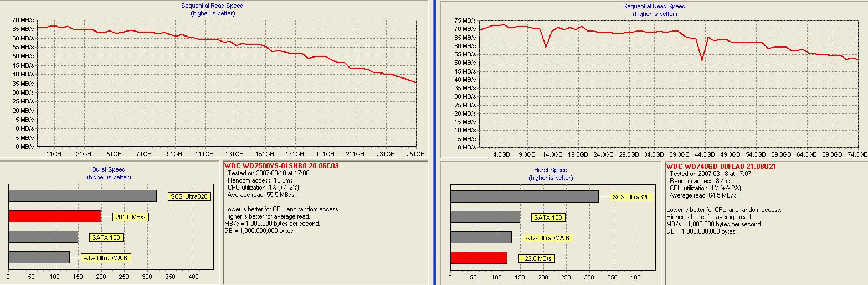Click the WD740GD Burst Speed chart title
Viewport: 868px width, 285px height.
[551, 170]
